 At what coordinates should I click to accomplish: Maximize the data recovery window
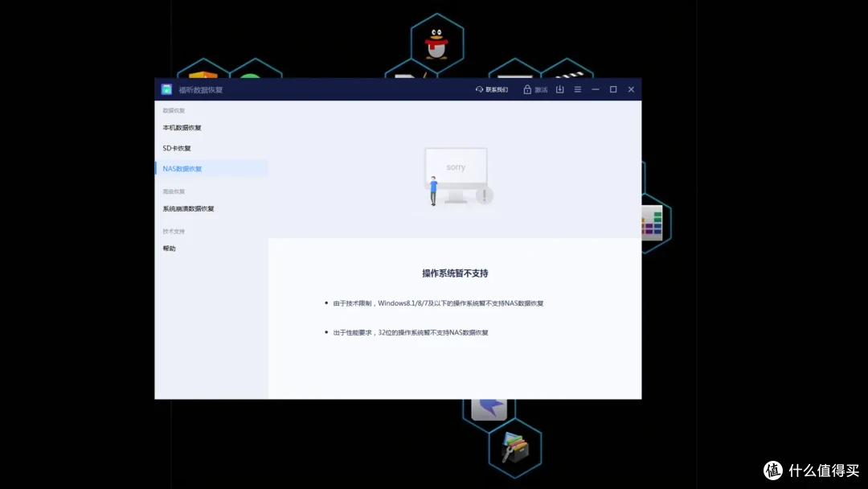612,89
